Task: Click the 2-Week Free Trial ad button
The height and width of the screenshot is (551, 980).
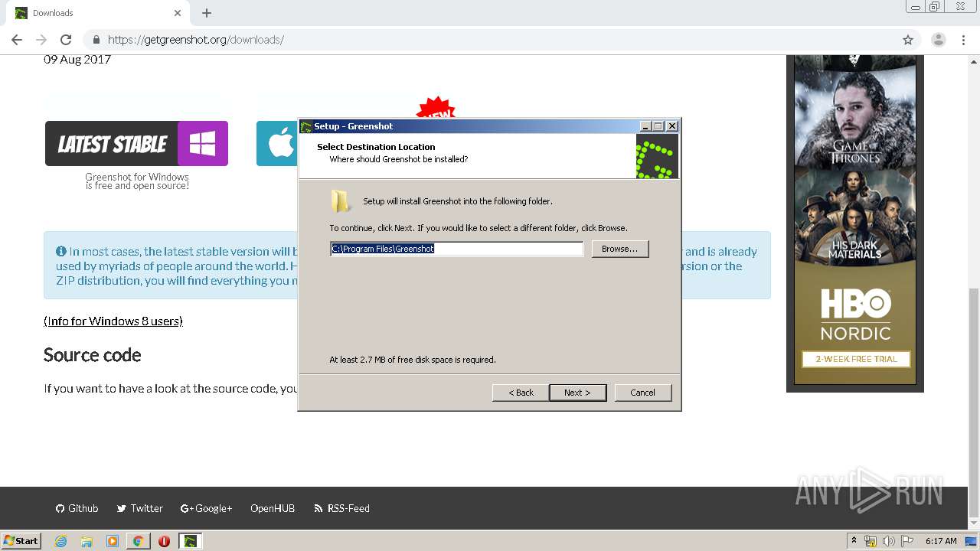Action: coord(855,359)
